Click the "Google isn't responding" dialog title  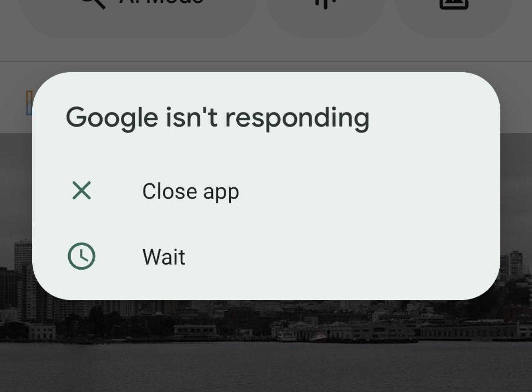(x=218, y=118)
